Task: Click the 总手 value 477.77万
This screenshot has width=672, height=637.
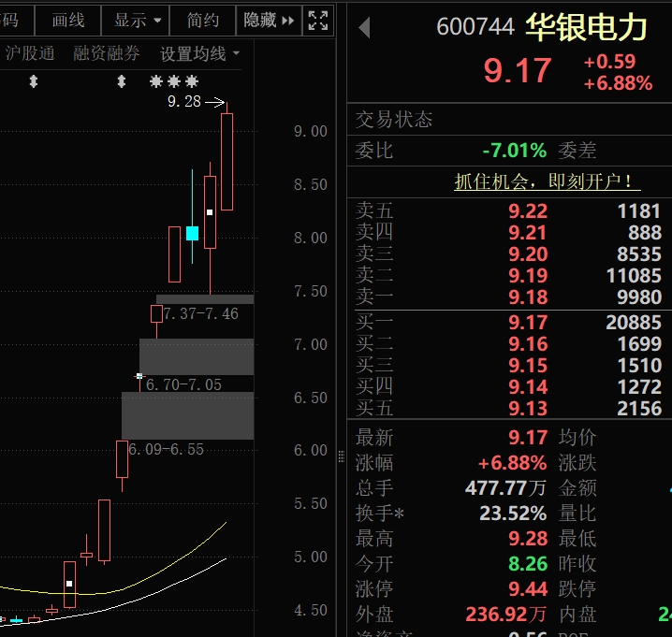Action: tap(505, 488)
